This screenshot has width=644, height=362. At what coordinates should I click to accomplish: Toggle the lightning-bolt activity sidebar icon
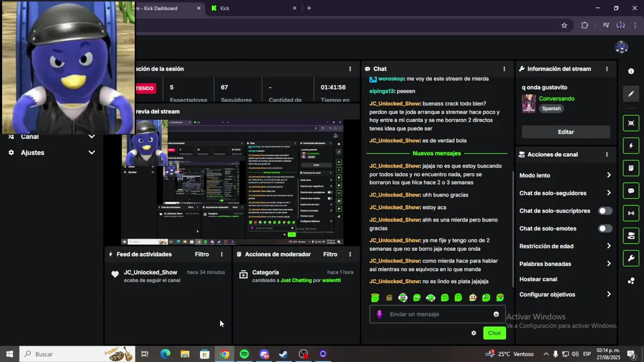coord(631,146)
